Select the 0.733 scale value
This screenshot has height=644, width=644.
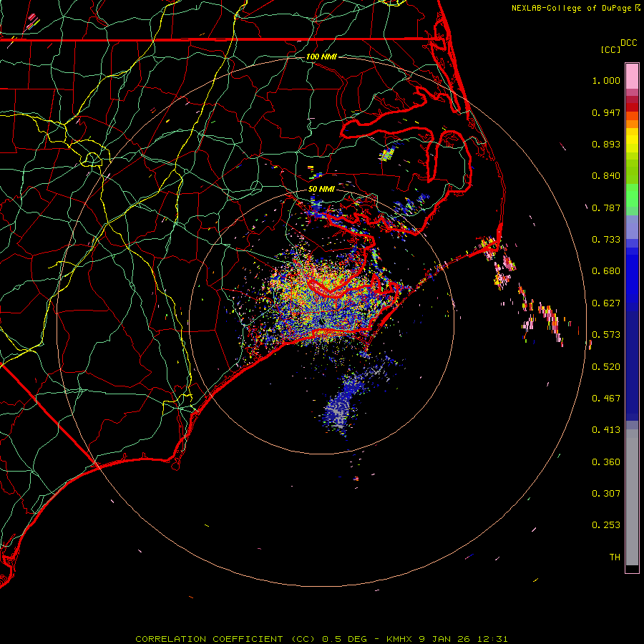[x=606, y=240]
